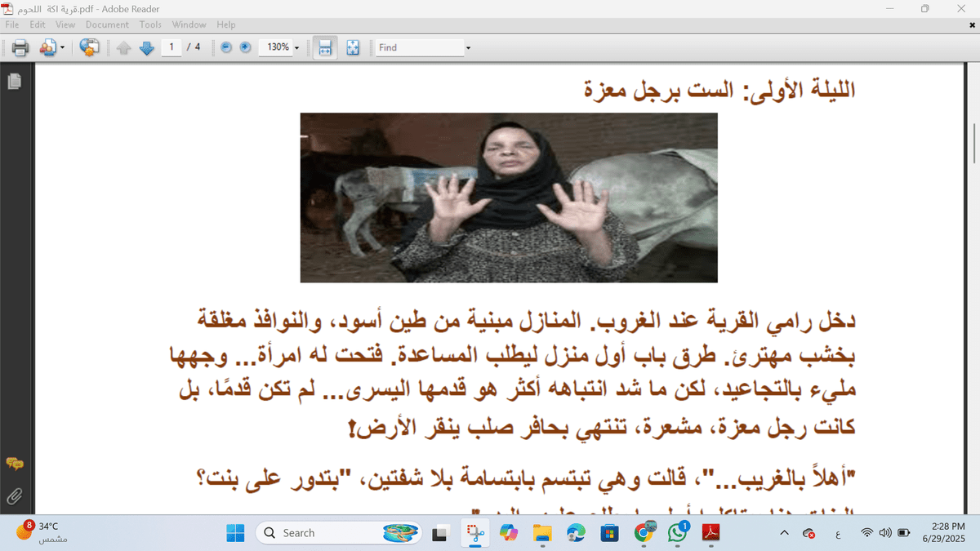The height and width of the screenshot is (551, 980).
Task: Go to the previous page with the up arrow
Action: point(123,47)
